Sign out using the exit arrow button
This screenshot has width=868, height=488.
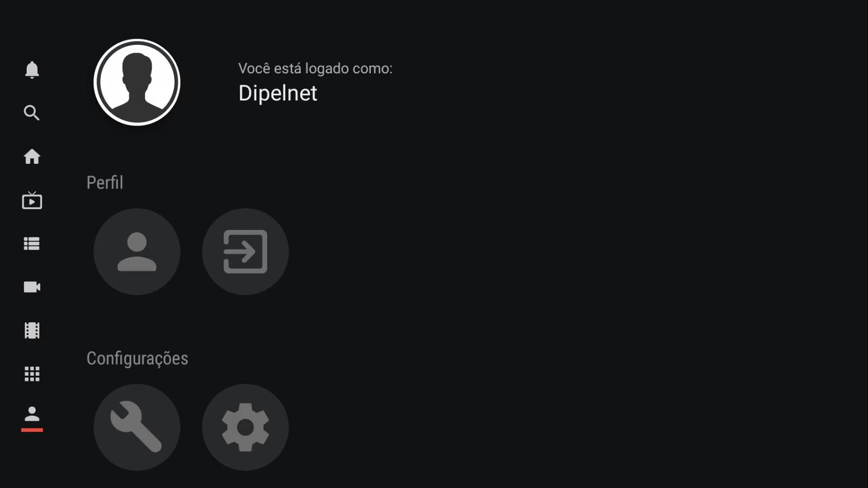tap(245, 251)
